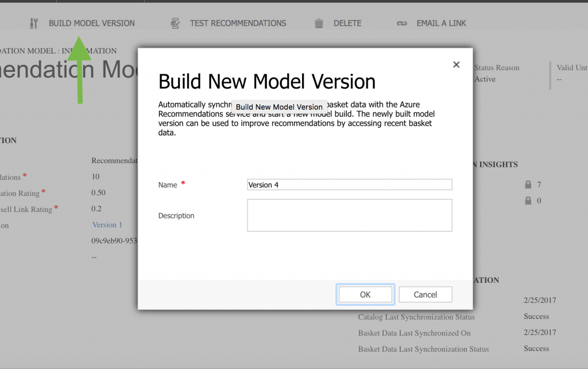Image resolution: width=588 pixels, height=369 pixels.
Task: Click the Basket Data Last Synchronized On date
Action: click(x=540, y=332)
